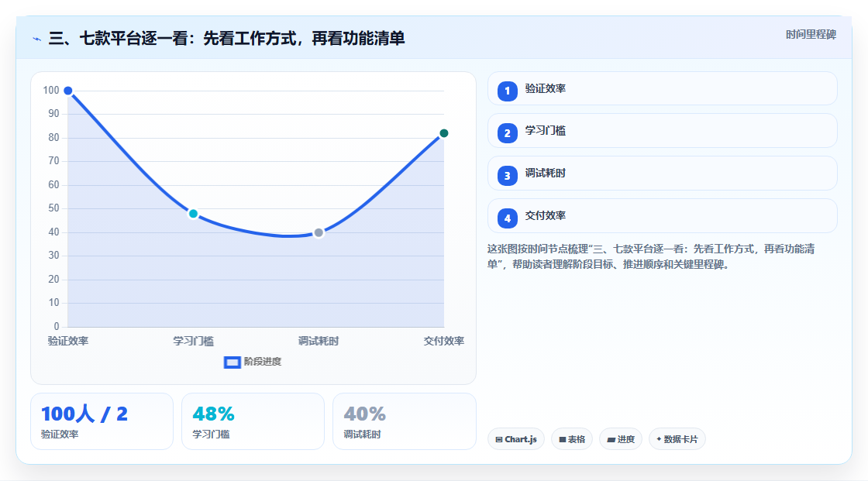Select the 学习门槛 milestone row

[x=662, y=131]
